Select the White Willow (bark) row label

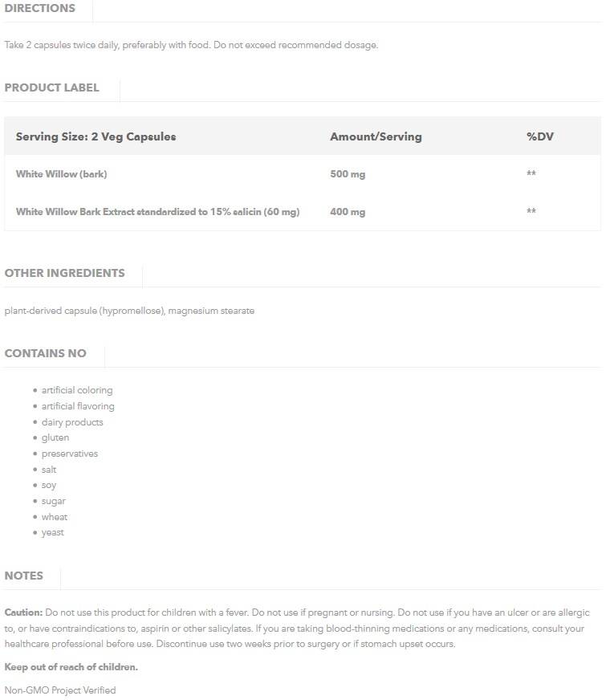pos(61,174)
